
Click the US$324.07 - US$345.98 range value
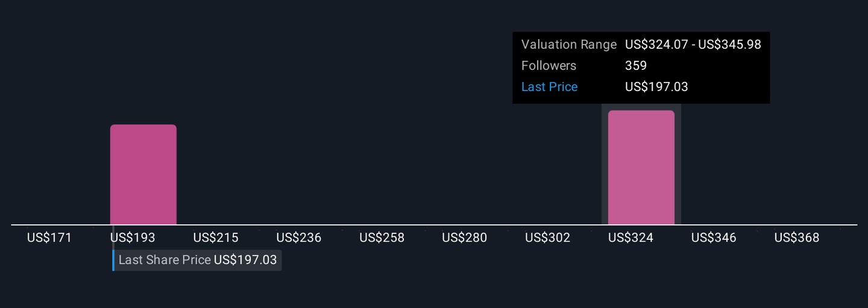[x=693, y=45]
